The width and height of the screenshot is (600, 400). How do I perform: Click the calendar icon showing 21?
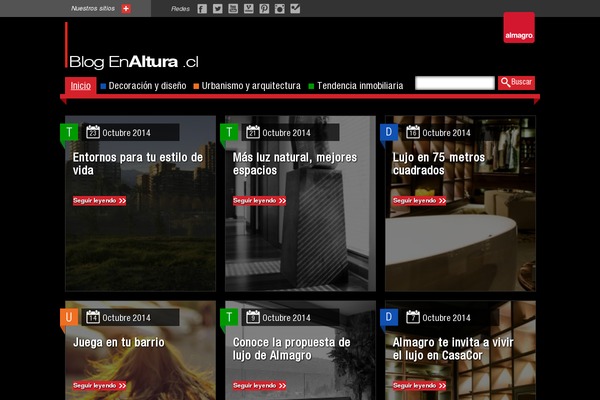253,132
